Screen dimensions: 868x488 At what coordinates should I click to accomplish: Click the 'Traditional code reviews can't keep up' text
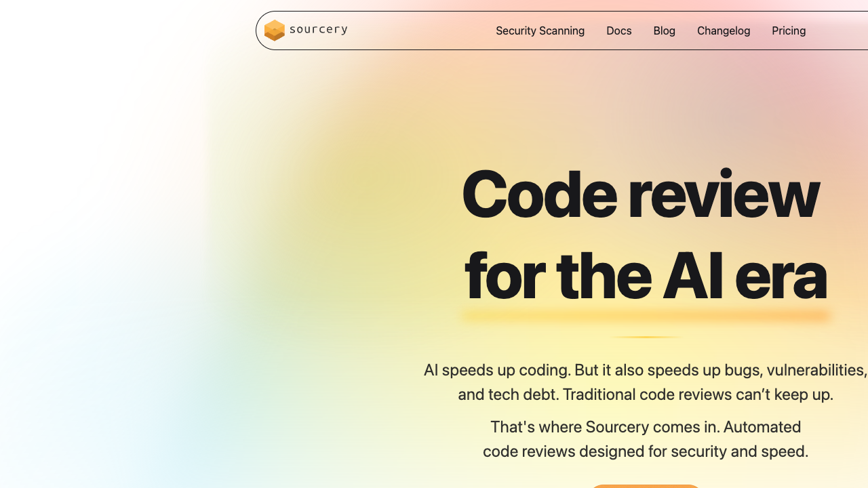coord(698,394)
